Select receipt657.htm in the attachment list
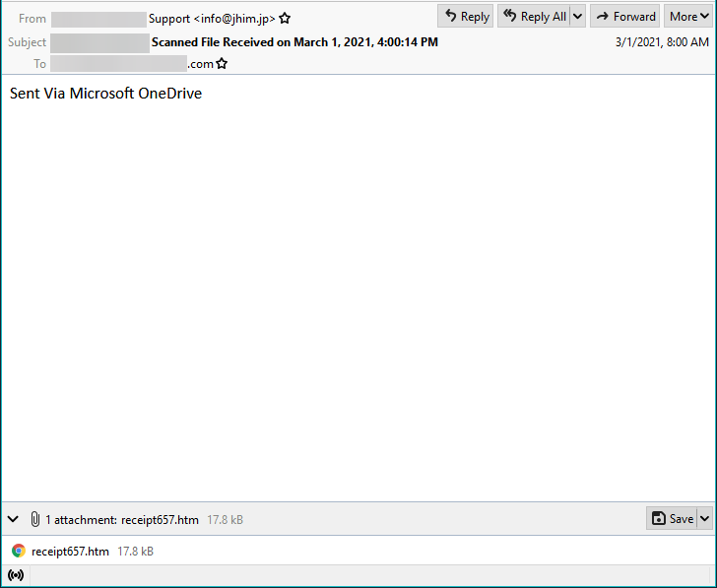 pos(70,552)
